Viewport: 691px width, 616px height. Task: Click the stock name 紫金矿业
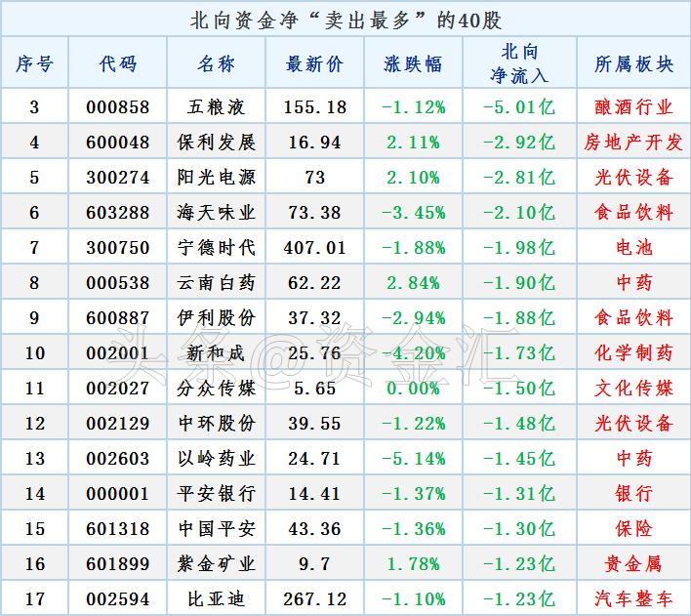[216, 563]
